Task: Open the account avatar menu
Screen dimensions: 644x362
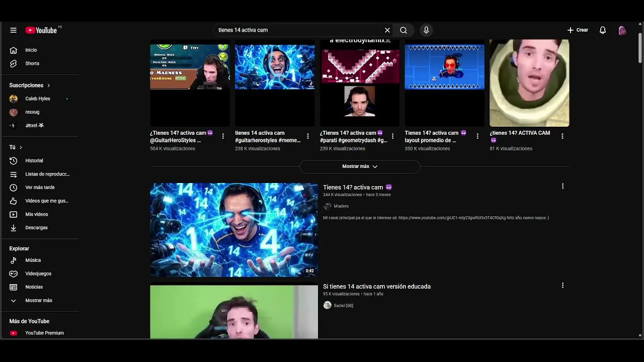Action: click(x=622, y=30)
